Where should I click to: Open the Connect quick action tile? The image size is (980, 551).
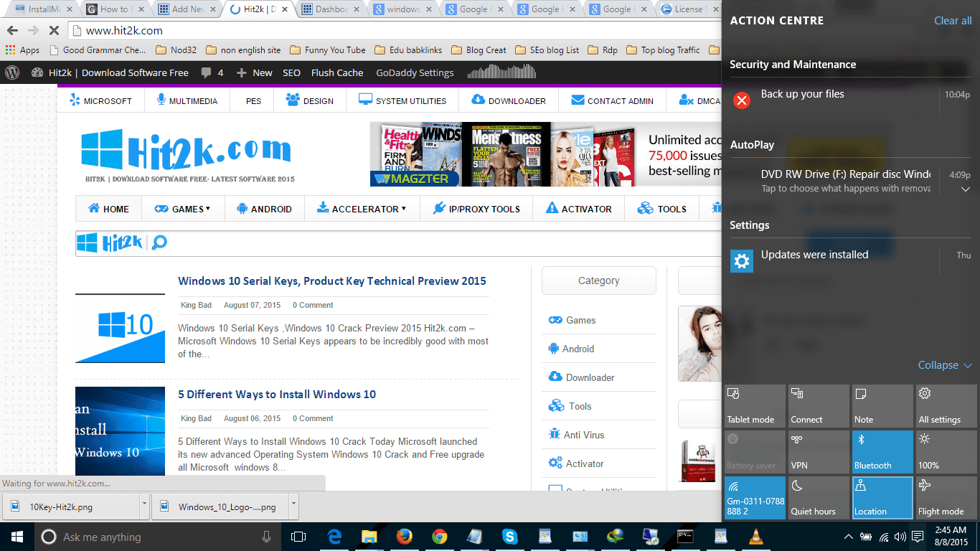819,406
